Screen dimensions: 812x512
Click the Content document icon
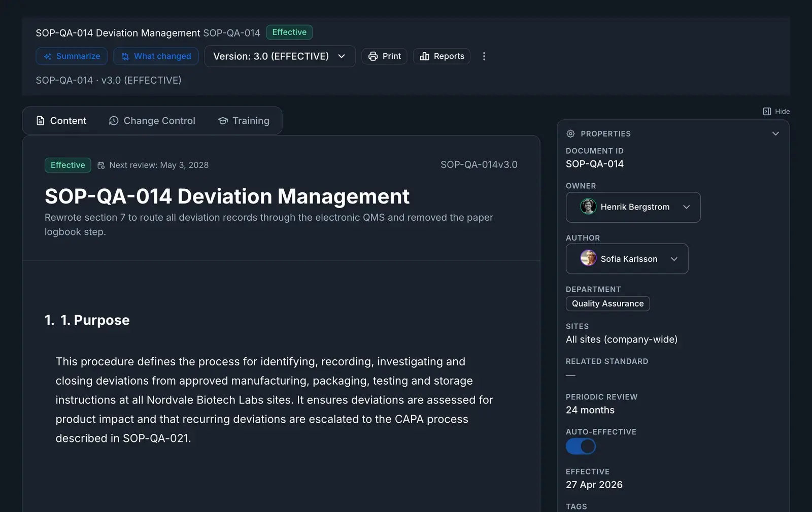(x=41, y=121)
